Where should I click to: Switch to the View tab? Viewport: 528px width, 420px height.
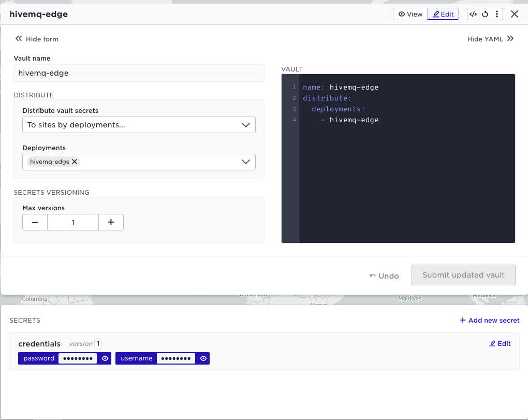[410, 14]
